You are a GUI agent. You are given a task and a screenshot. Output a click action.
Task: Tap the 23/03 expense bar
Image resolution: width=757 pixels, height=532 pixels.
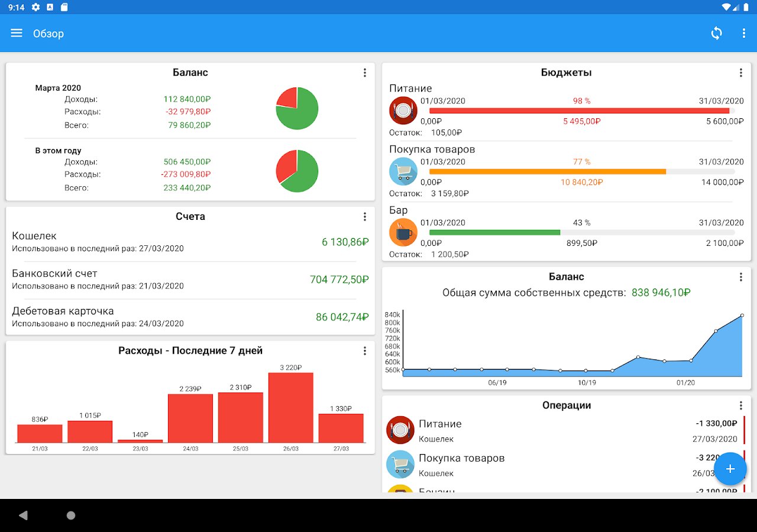tap(140, 441)
